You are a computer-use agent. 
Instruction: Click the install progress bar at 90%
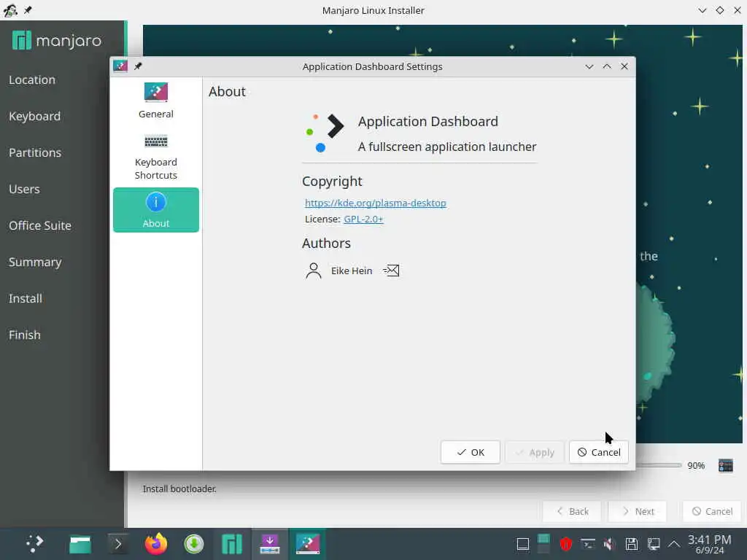click(x=659, y=465)
